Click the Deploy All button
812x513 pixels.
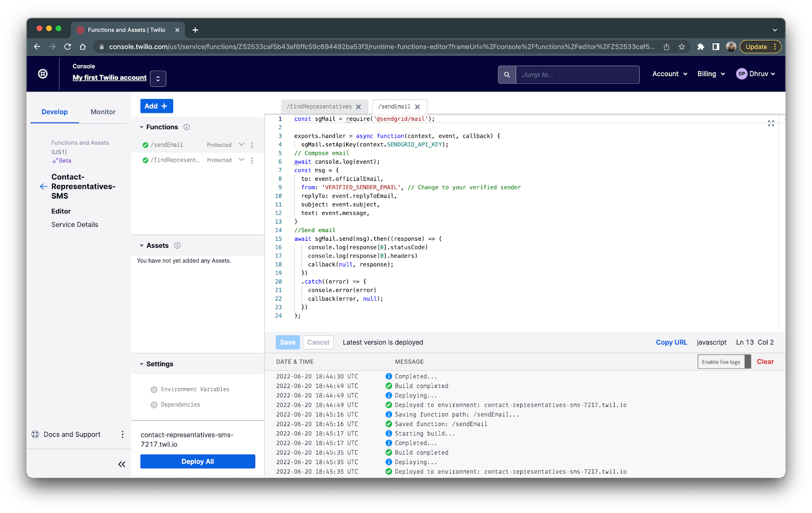[198, 461]
